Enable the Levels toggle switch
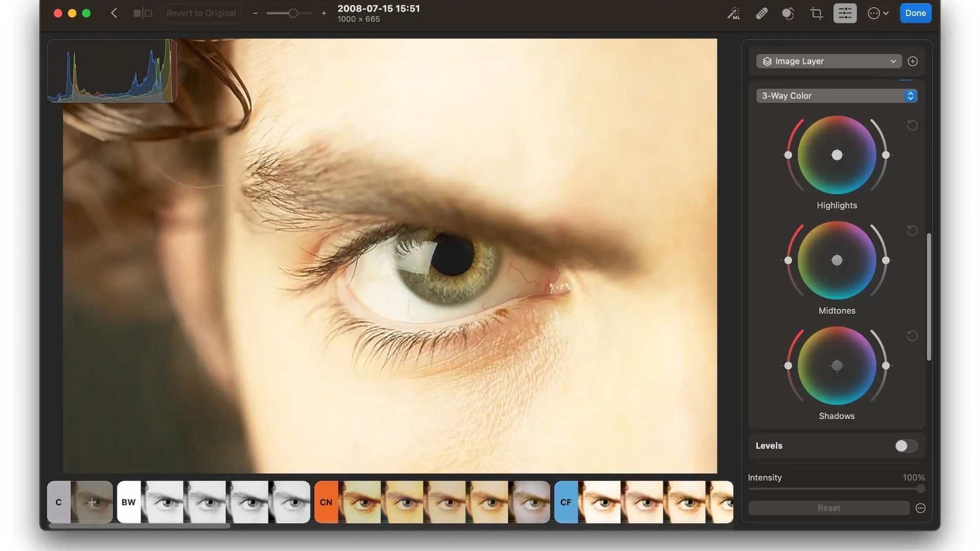The width and height of the screenshot is (980, 551). 906,446
